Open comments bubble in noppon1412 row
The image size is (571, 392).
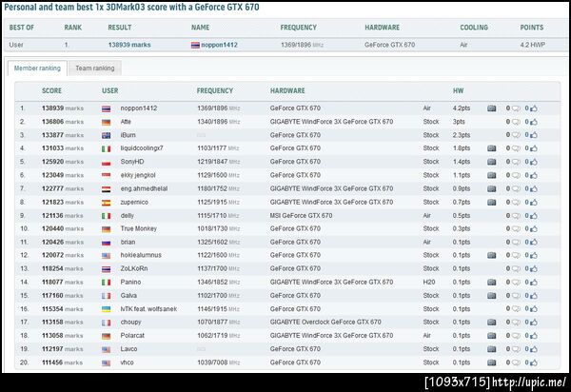516,108
